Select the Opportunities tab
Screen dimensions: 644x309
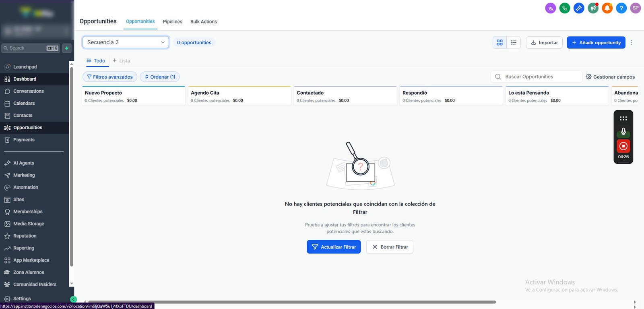tap(140, 21)
